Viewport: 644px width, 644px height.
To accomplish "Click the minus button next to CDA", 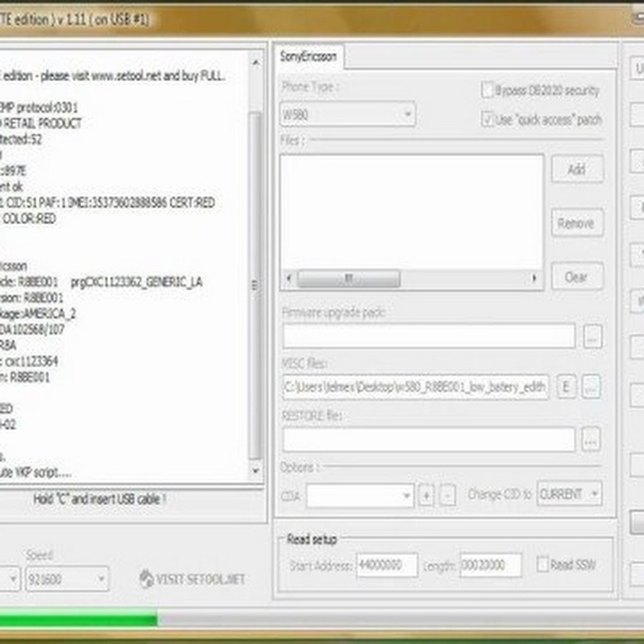I will click(x=447, y=495).
